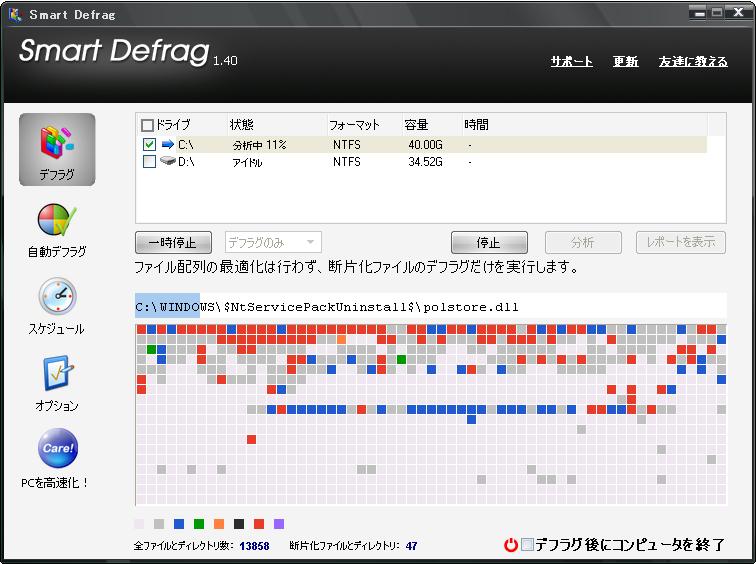756x564 pixels.
Task: Close the Smart Defrag window
Action: (739, 13)
